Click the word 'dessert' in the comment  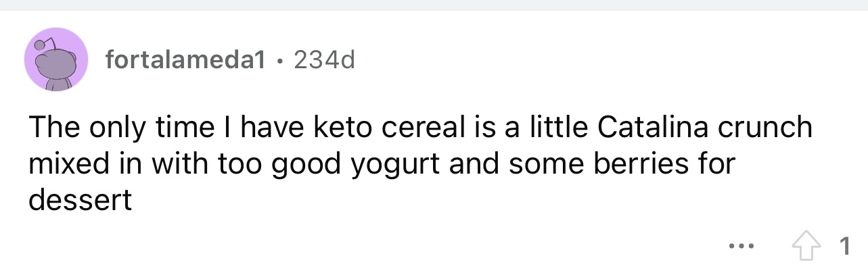click(80, 201)
